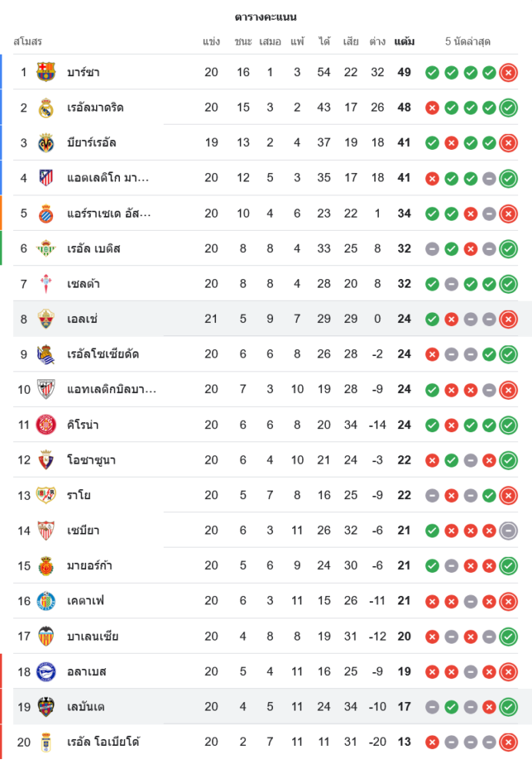Click Barcelona's circled latest loss icon
Screen dimensions: 532x769
pos(507,73)
